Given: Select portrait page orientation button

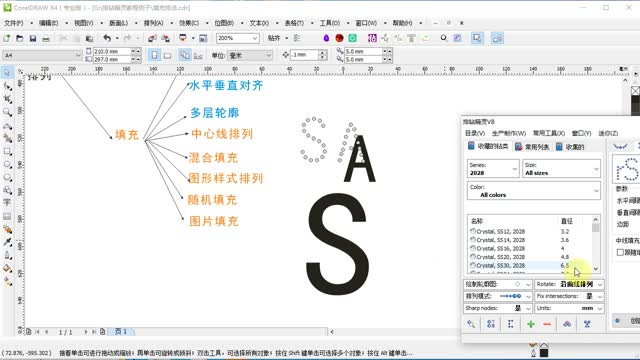Looking at the screenshot, I should [x=154, y=55].
